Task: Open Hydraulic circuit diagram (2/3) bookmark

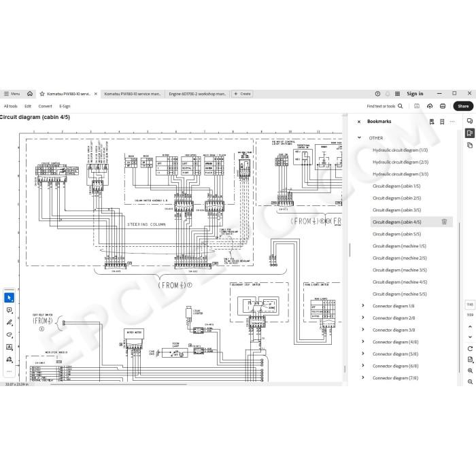Action: (x=401, y=162)
